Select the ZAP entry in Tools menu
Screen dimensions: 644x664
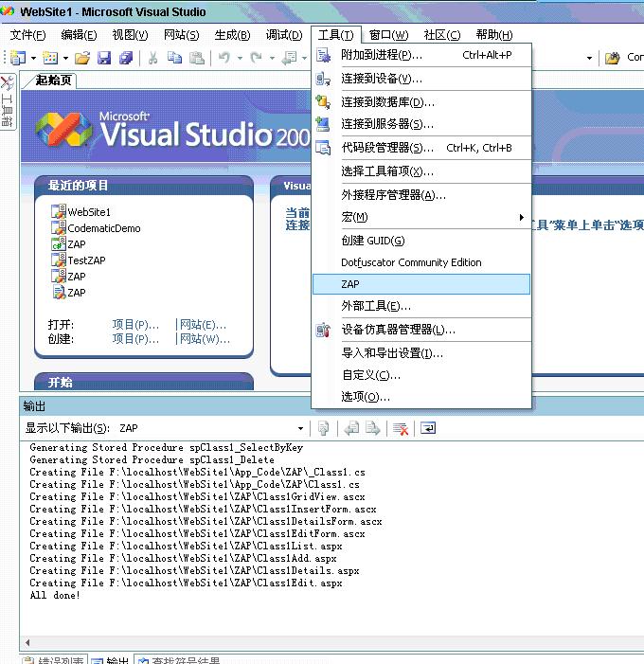pyautogui.click(x=421, y=284)
